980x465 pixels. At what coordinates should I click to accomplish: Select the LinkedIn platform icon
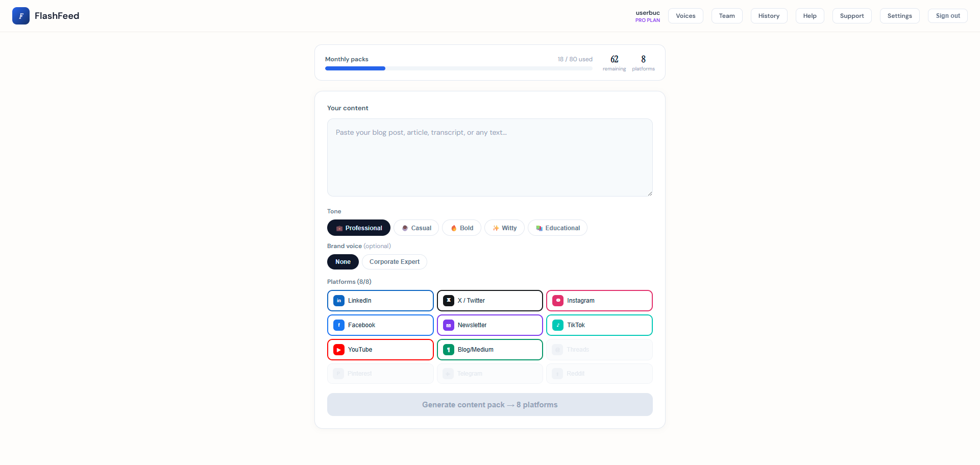point(338,301)
